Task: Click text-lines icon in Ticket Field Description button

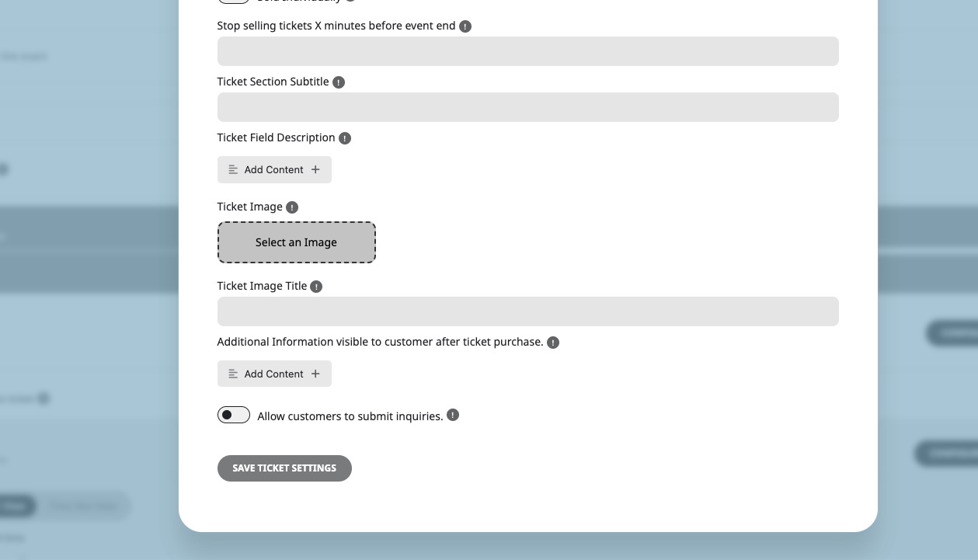Action: tap(233, 169)
